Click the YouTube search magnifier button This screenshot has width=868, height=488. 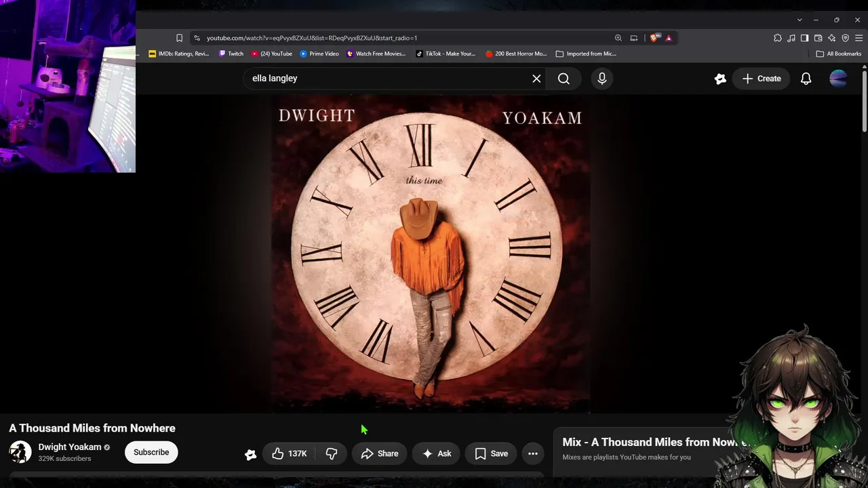[x=564, y=79]
